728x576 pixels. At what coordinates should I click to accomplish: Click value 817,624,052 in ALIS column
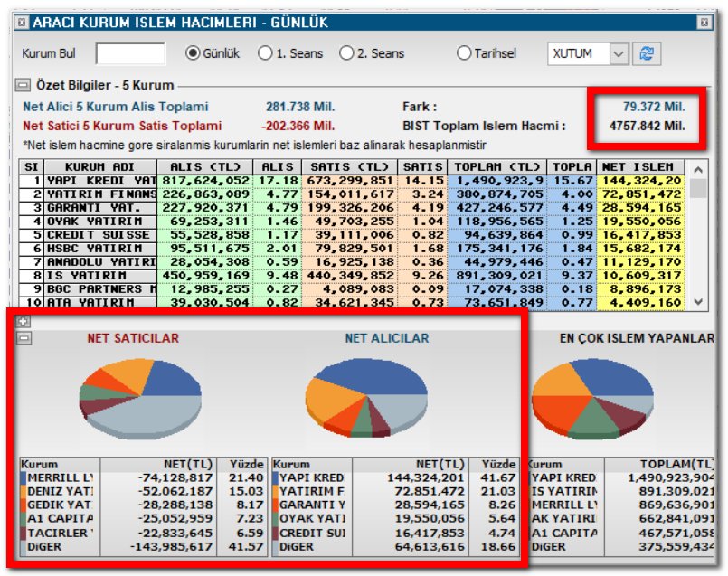pos(205,181)
